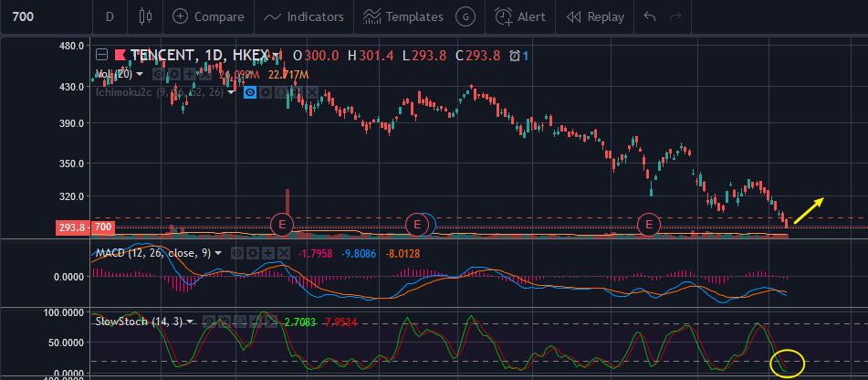868x380 pixels.
Task: Toggle visibility of the Vol indicator
Action: (x=159, y=74)
